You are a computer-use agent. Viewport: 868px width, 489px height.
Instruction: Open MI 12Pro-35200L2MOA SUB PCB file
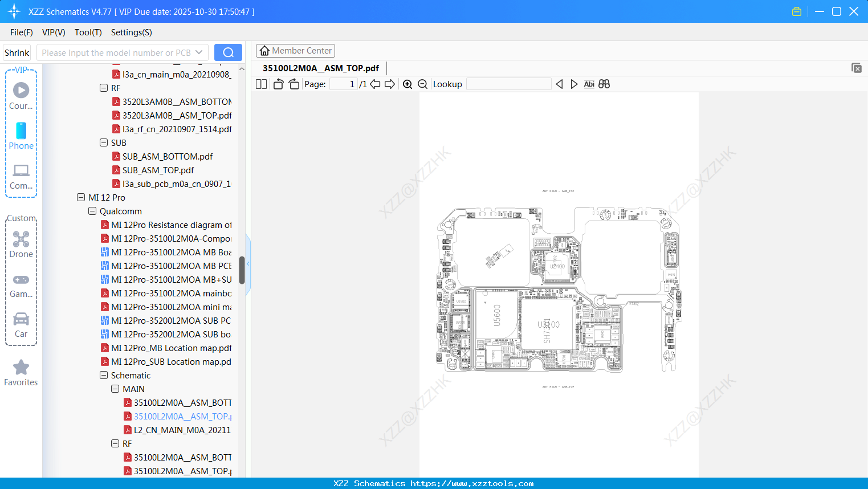171,321
